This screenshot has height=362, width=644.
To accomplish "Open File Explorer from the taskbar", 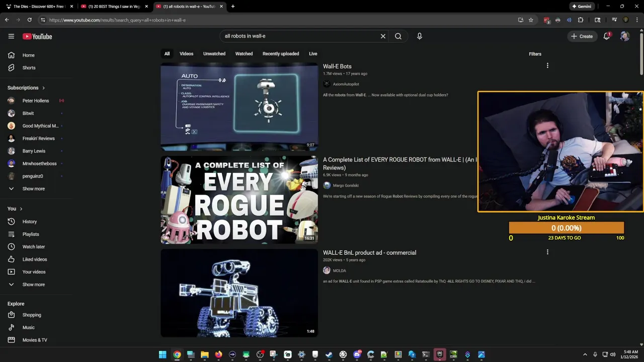I will tap(205, 354).
